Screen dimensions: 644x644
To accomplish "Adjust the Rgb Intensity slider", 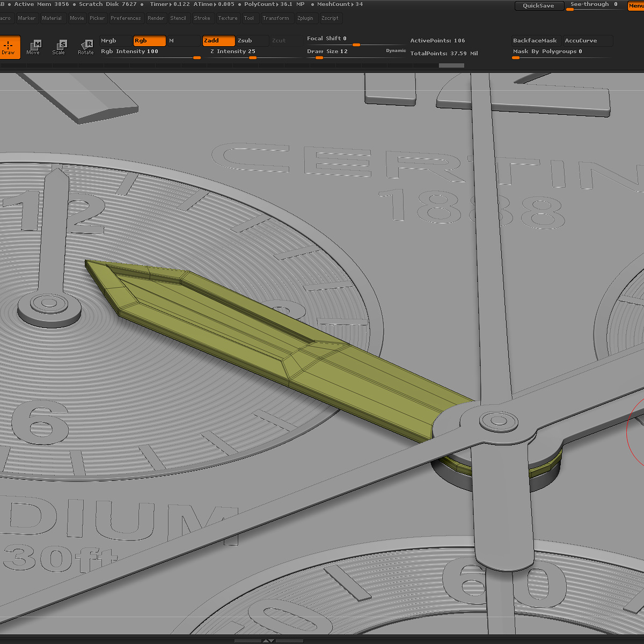I will (x=150, y=53).
